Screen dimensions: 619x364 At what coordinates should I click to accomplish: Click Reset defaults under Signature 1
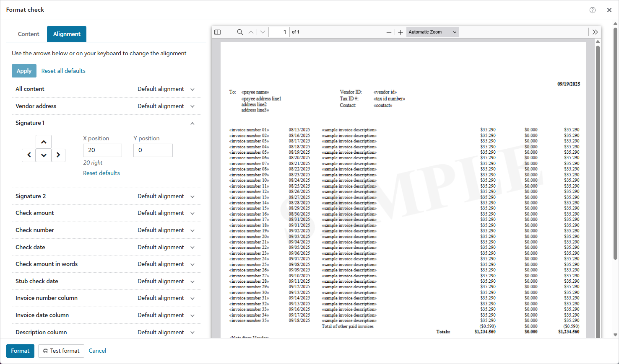click(101, 173)
